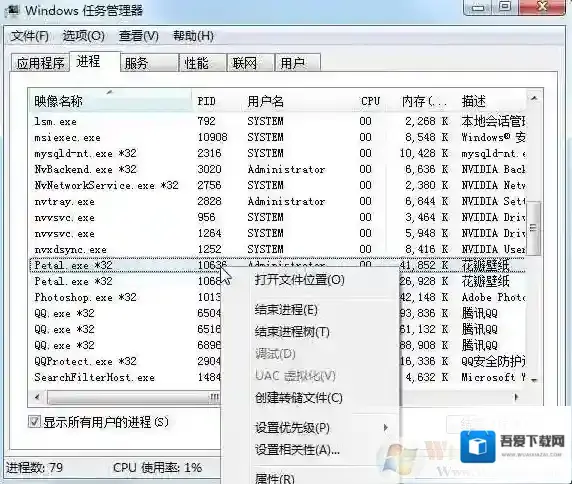This screenshot has width=572, height=484.
Task: Click the vertical scrollbar thumb
Action: tap(534, 228)
